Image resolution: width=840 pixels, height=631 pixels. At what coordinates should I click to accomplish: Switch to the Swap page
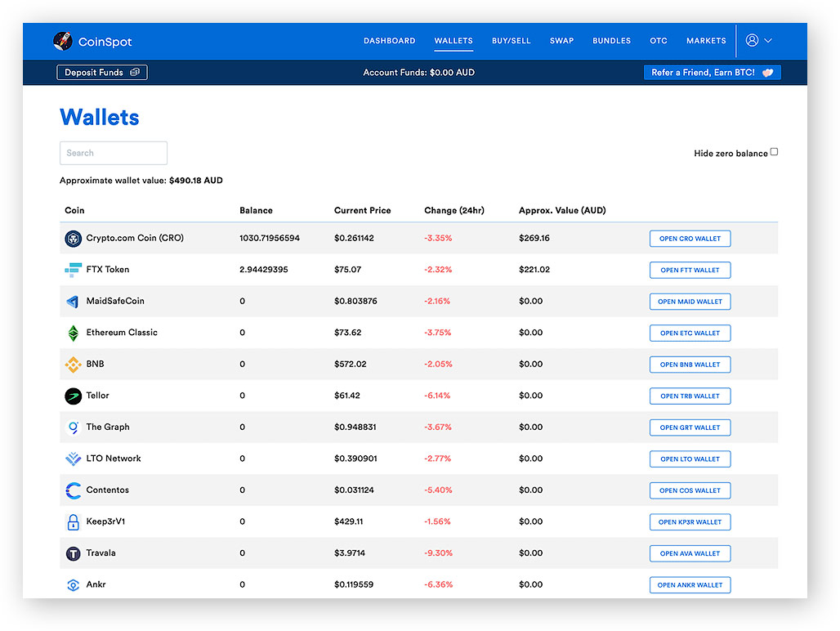click(x=561, y=41)
